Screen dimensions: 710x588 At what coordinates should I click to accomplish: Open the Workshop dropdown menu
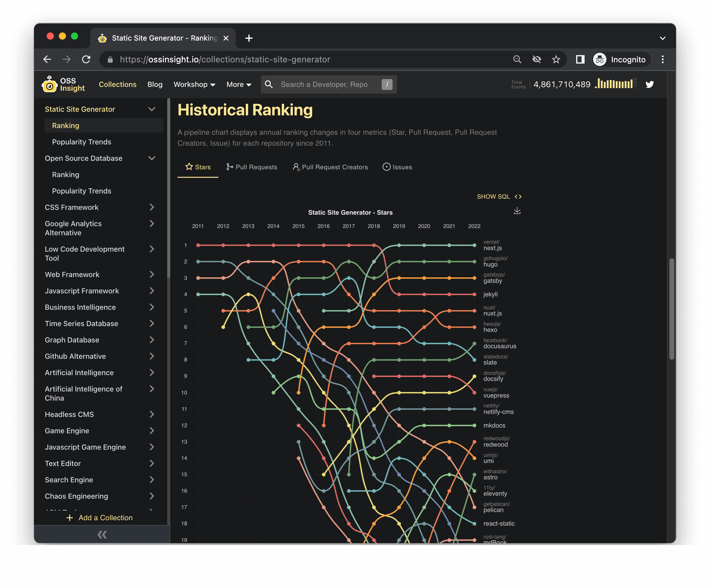click(x=194, y=84)
